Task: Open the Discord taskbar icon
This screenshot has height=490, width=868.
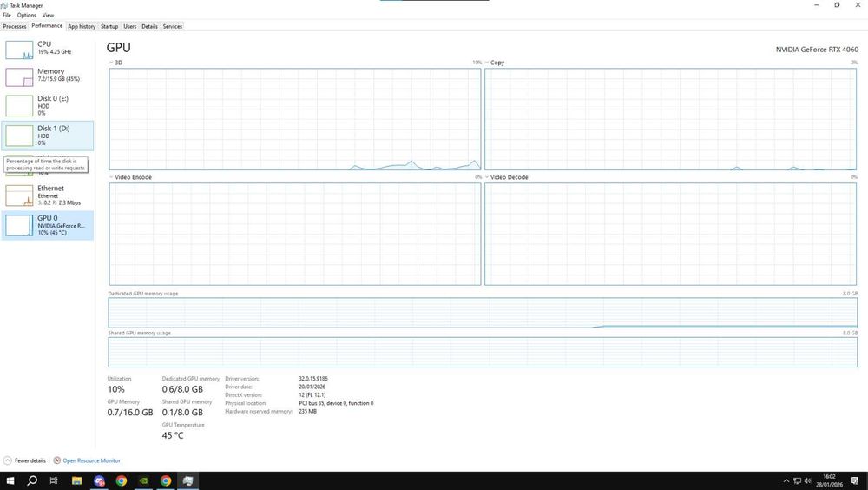Action: point(99,480)
